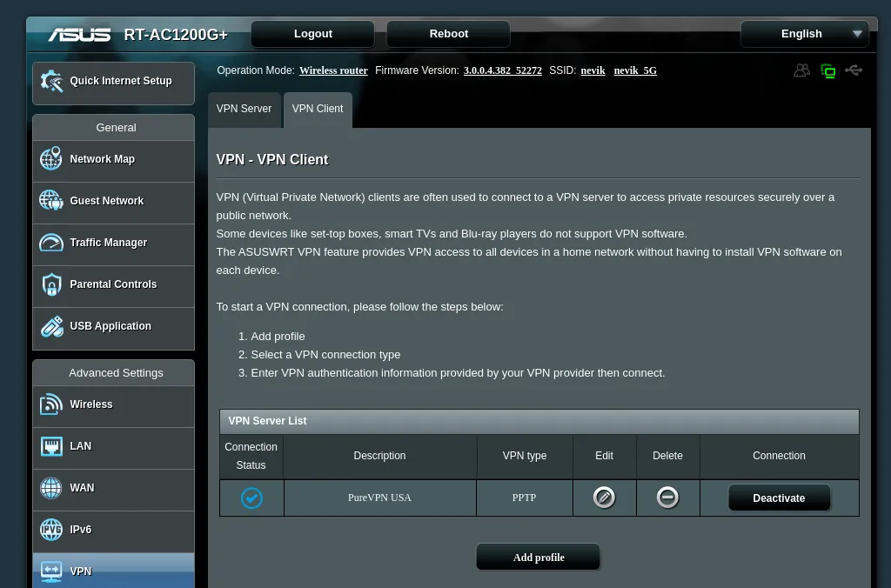The height and width of the screenshot is (588, 891).
Task: Delete the PureVPN USA profile
Action: coord(667,497)
